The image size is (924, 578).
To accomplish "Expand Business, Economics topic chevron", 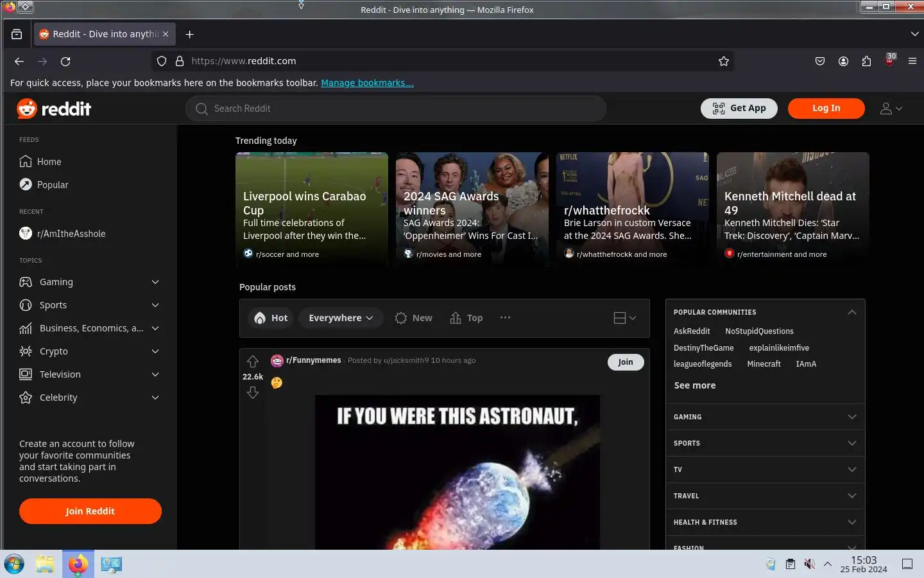I will [155, 328].
